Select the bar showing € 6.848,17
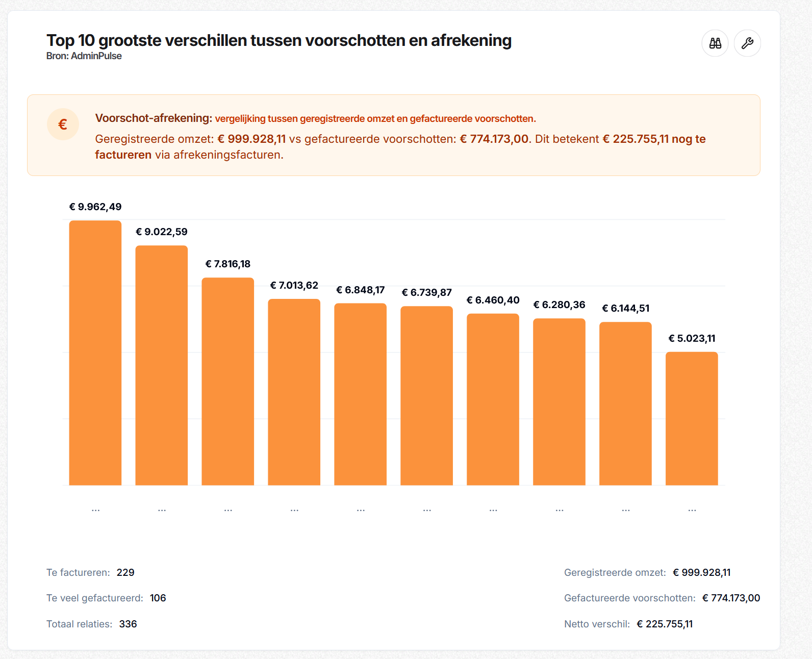 [x=361, y=394]
